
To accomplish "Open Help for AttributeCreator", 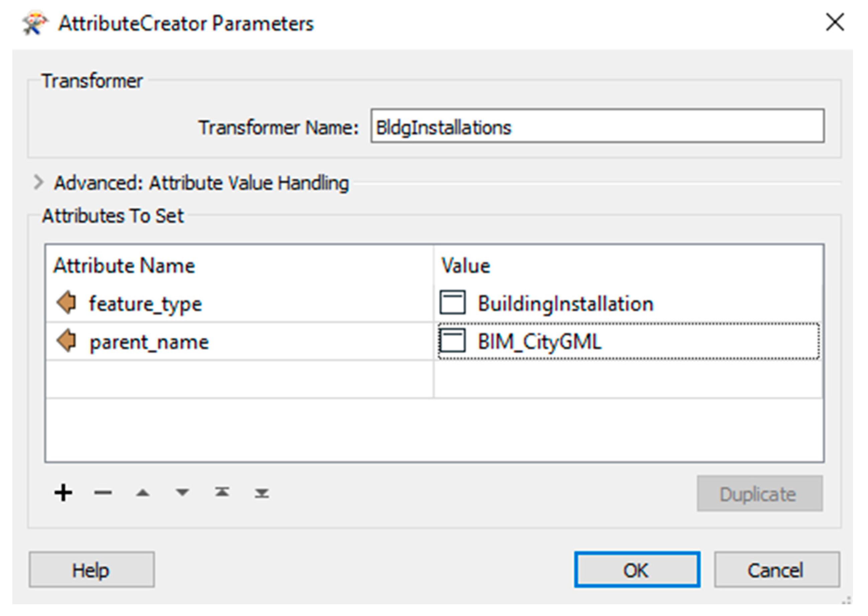I will [x=91, y=569].
